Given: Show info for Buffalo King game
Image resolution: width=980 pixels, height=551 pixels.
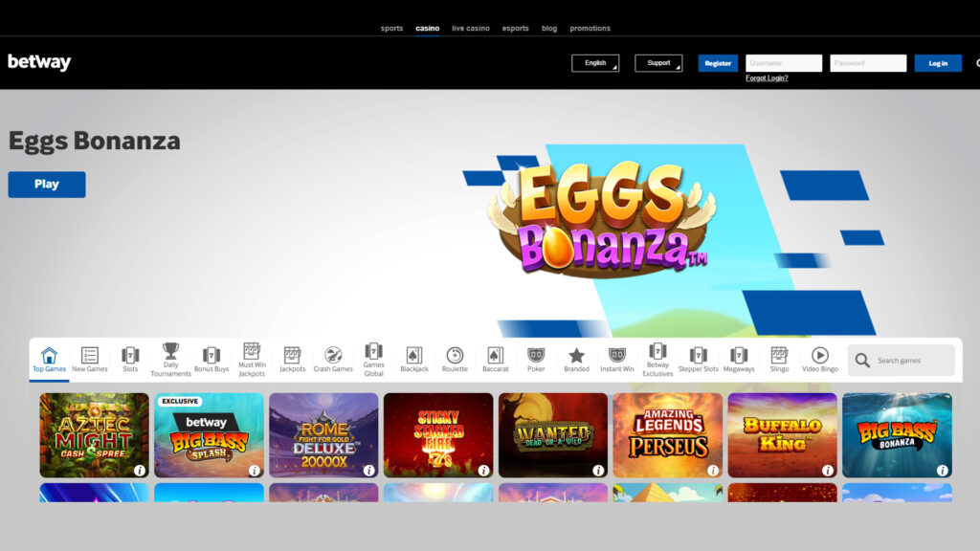Looking at the screenshot, I should (828, 470).
